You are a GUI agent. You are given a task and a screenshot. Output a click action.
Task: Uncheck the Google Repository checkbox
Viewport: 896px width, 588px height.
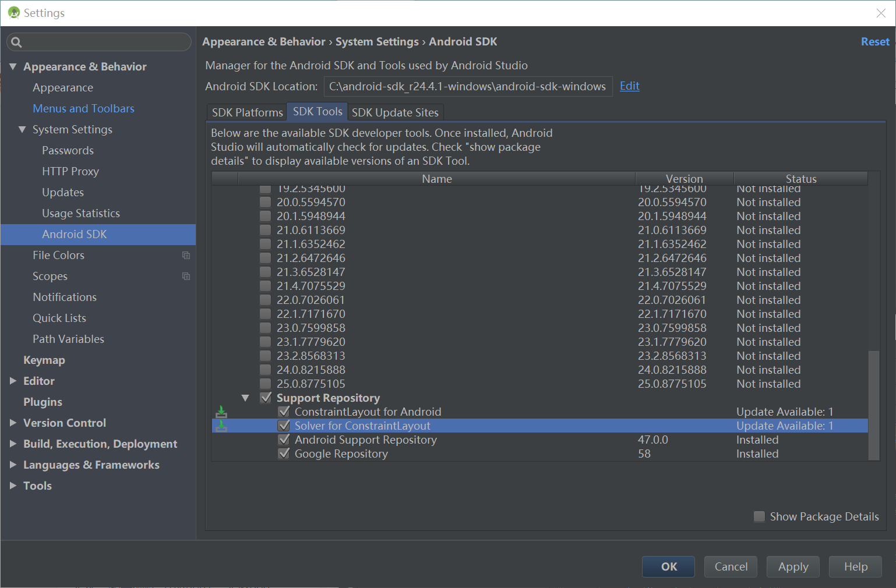click(284, 454)
